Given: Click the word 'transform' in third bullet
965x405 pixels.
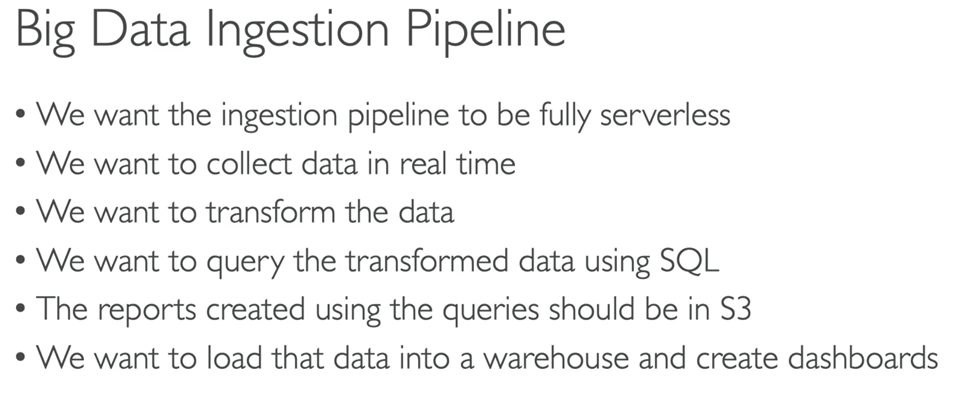Looking at the screenshot, I should [271, 212].
